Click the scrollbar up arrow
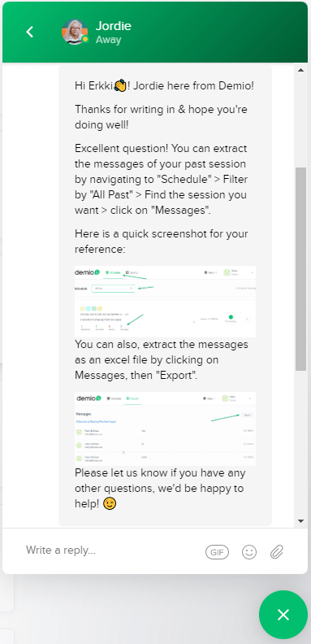Viewport: 311px width, 644px height. tap(300, 70)
